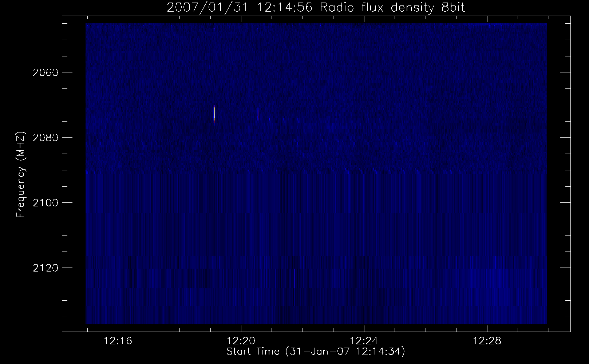Click the plot title "2007/01/31 12:14:56 Radio flux density 8bit"
The height and width of the screenshot is (364, 589).
316,7
